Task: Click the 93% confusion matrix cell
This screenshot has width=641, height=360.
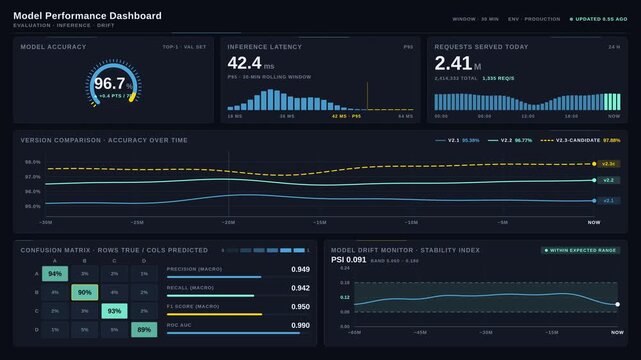Action: tap(114, 311)
